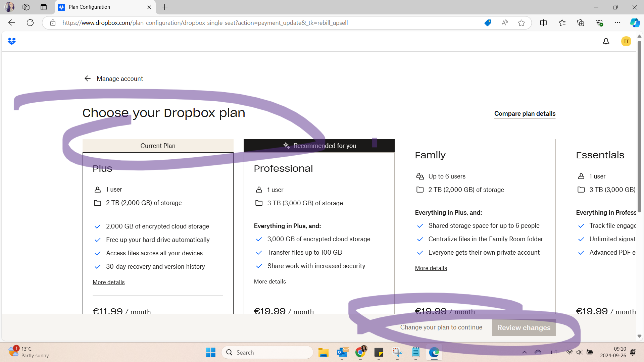Click the shopping price tag icon in address bar
Viewport: 644px width, 362px height.
pos(488,22)
